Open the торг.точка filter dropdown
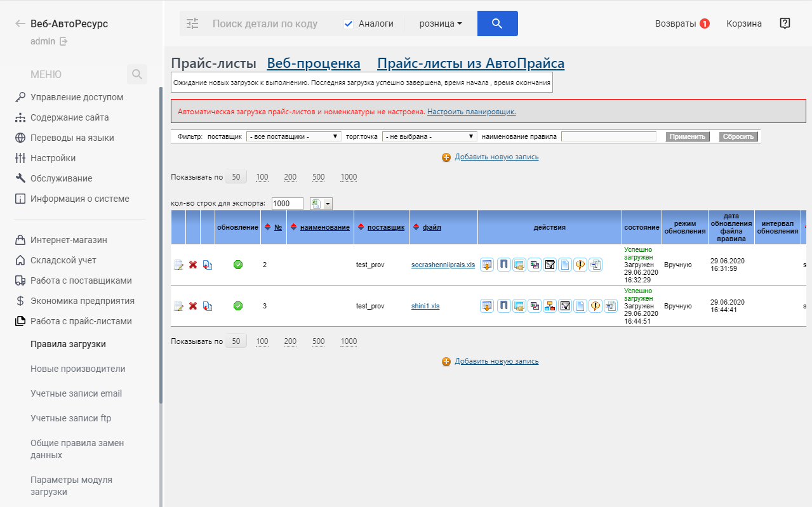Image resolution: width=812 pixels, height=507 pixels. 429,136
